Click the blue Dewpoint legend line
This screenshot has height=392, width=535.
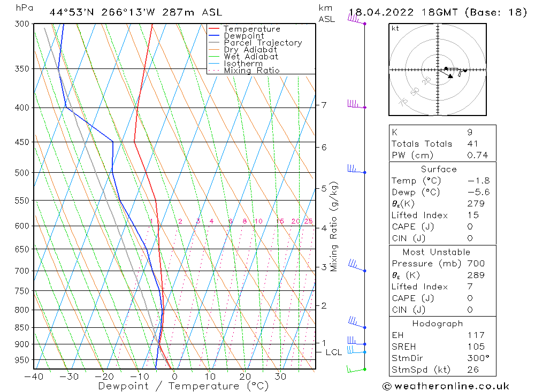[x=214, y=35]
